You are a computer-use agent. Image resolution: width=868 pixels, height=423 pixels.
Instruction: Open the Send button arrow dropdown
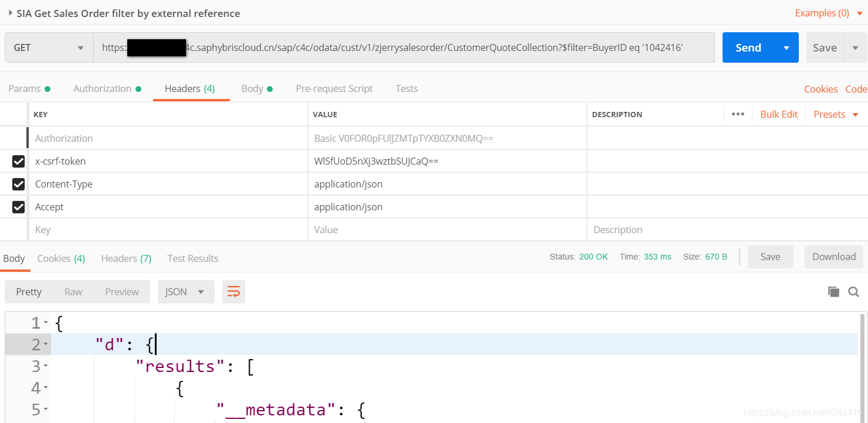pyautogui.click(x=786, y=47)
